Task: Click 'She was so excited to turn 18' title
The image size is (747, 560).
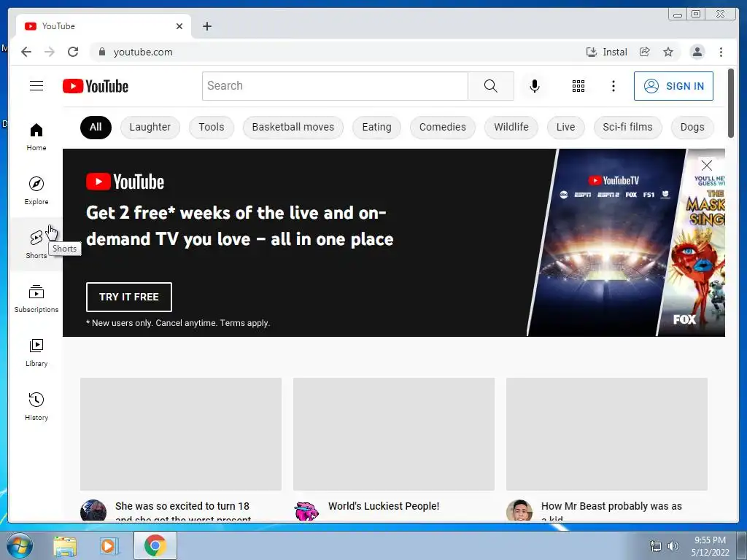Action: click(x=182, y=510)
